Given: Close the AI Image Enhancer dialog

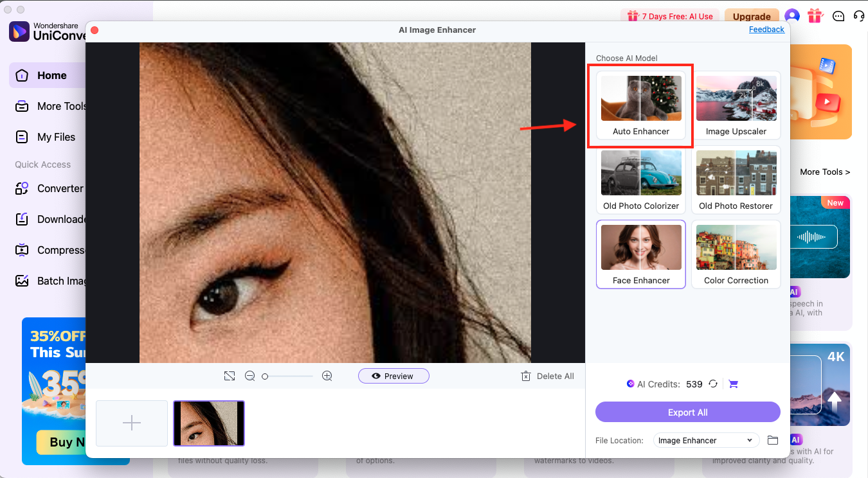Looking at the screenshot, I should coord(95,30).
